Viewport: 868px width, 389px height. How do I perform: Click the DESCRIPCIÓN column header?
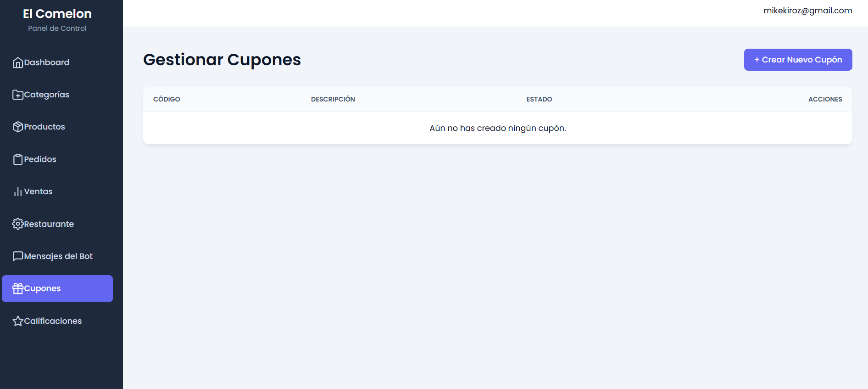pyautogui.click(x=333, y=99)
